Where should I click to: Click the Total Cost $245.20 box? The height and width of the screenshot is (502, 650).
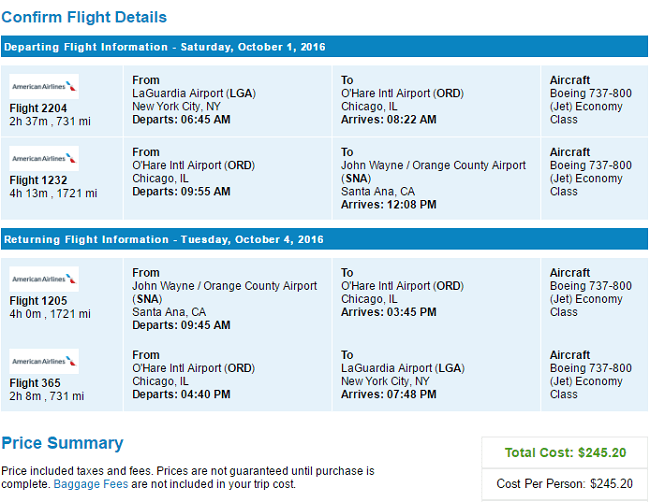point(565,452)
